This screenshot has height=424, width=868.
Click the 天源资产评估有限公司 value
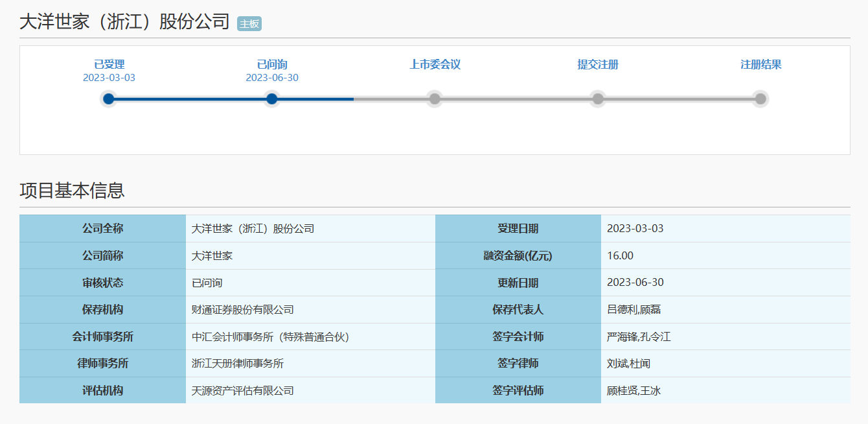pyautogui.click(x=243, y=391)
